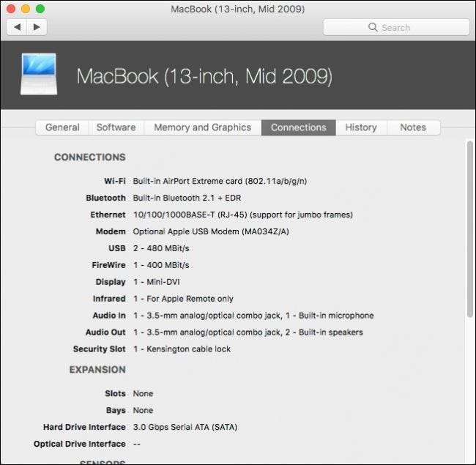Click the vertical scrollbar thumb
476x465 pixels.
(470, 229)
